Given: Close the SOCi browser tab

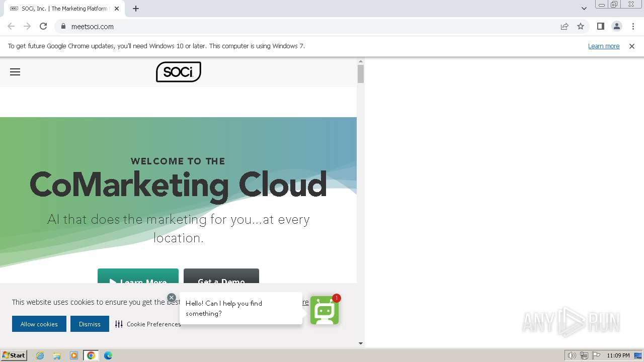Looking at the screenshot, I should tap(117, 9).
